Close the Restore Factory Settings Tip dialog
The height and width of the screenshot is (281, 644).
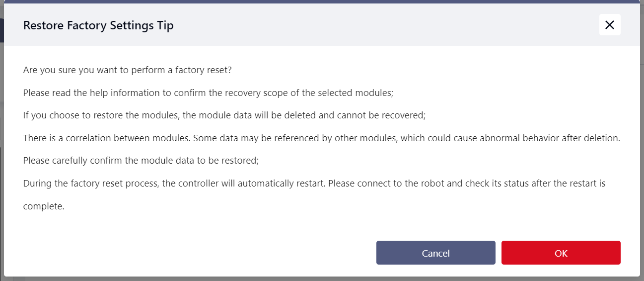(610, 25)
